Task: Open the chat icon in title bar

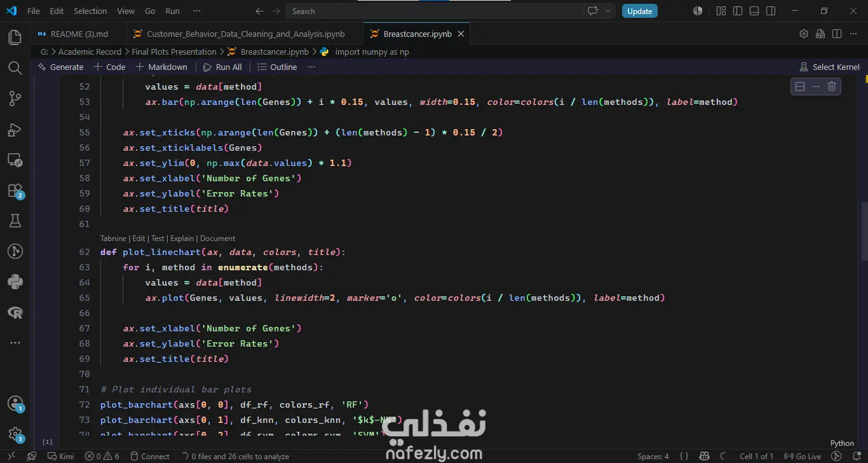Action: pos(593,11)
